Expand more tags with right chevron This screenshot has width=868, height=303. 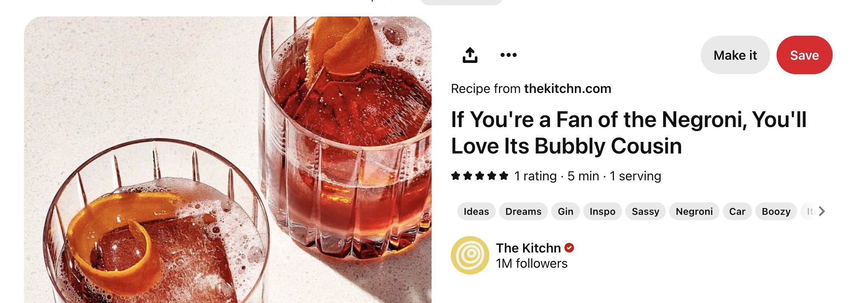821,211
